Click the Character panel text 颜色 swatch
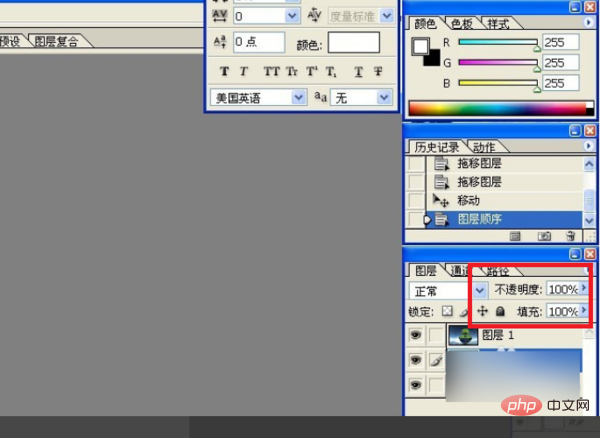Image resolution: width=600 pixels, height=438 pixels. [354, 42]
